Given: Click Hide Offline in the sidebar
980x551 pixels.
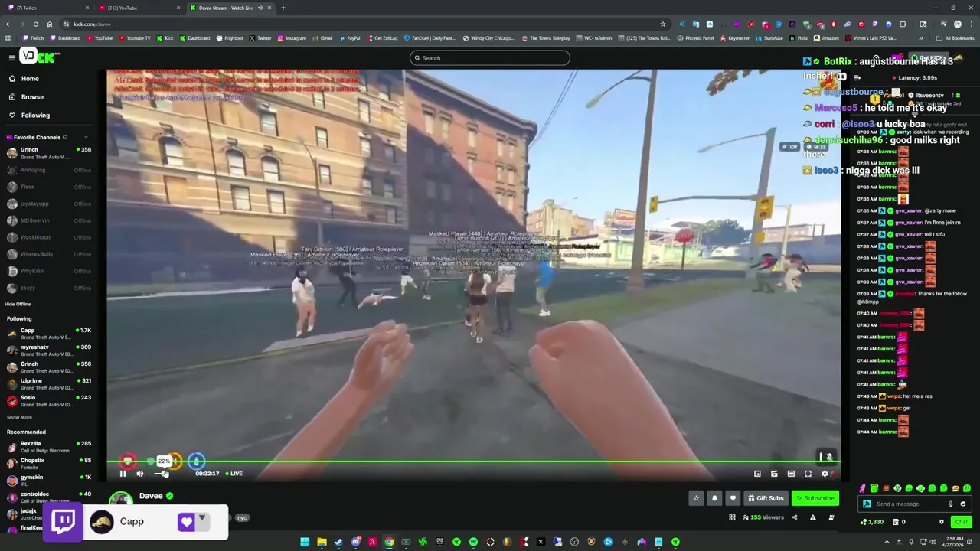Looking at the screenshot, I should tap(18, 304).
